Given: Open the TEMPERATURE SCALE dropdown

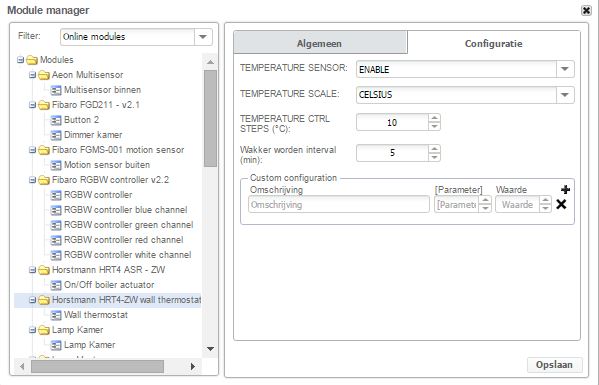Looking at the screenshot, I should click(x=565, y=95).
